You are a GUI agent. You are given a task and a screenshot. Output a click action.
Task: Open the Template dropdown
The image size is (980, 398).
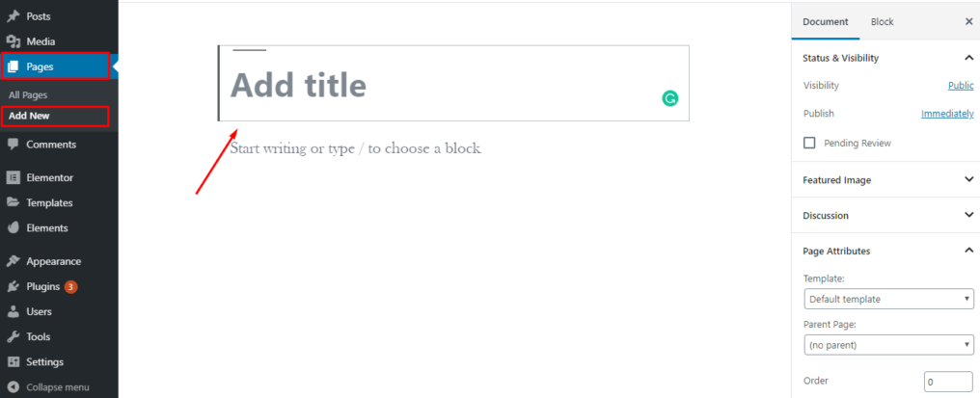pos(887,299)
